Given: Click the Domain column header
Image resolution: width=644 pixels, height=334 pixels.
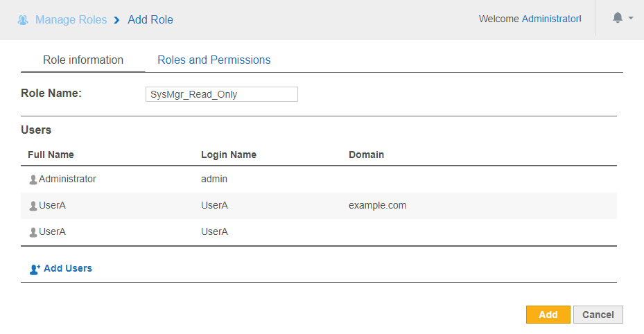Looking at the screenshot, I should (x=366, y=155).
